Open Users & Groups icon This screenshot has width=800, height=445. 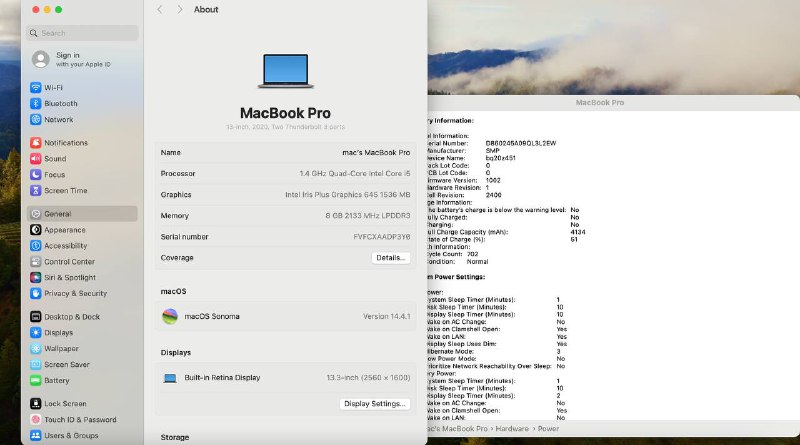36,435
